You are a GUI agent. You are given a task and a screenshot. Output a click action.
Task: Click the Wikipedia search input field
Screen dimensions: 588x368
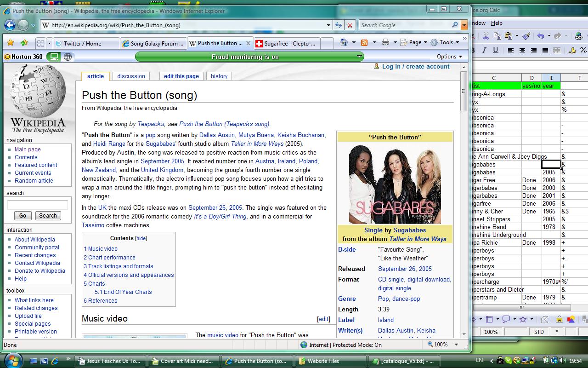(38, 205)
